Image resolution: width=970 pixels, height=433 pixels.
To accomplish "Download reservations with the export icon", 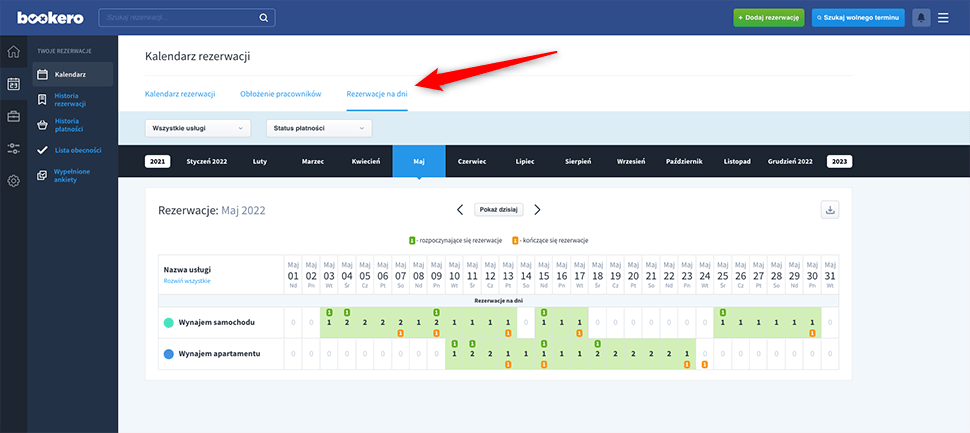I will coord(830,210).
